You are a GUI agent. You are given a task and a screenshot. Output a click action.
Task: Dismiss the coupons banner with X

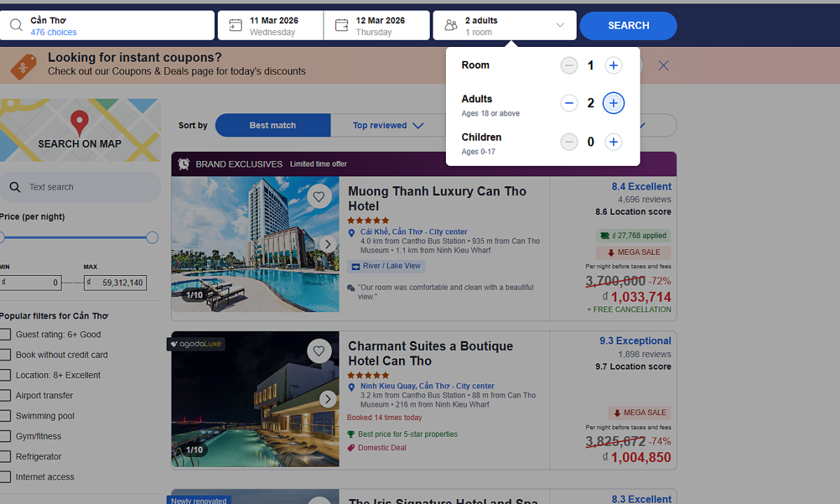click(664, 66)
